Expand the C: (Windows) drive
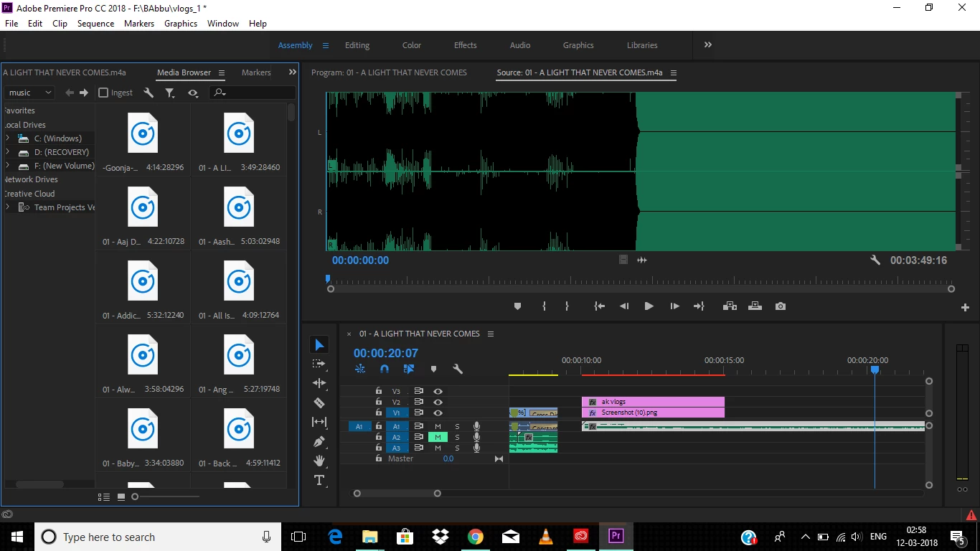Image resolution: width=980 pixels, height=551 pixels. click(x=7, y=138)
